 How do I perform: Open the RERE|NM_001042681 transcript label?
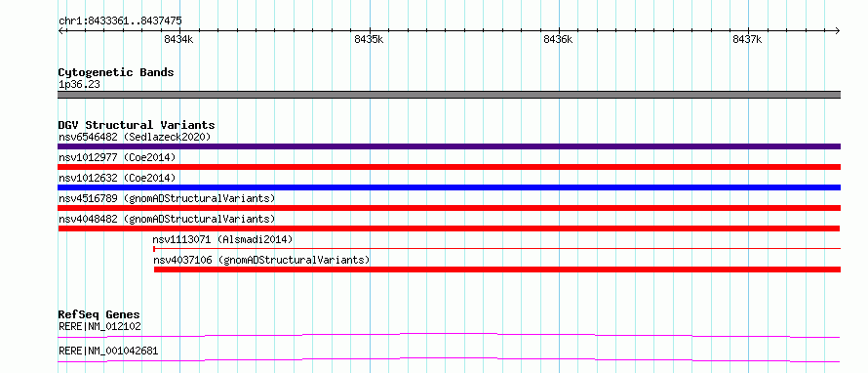coord(108,352)
